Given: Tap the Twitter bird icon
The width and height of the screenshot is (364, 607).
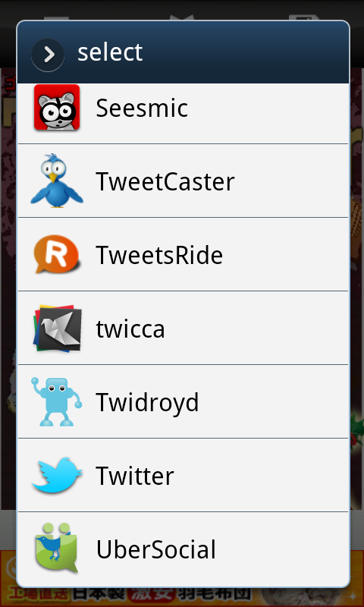Looking at the screenshot, I should click(x=57, y=475).
